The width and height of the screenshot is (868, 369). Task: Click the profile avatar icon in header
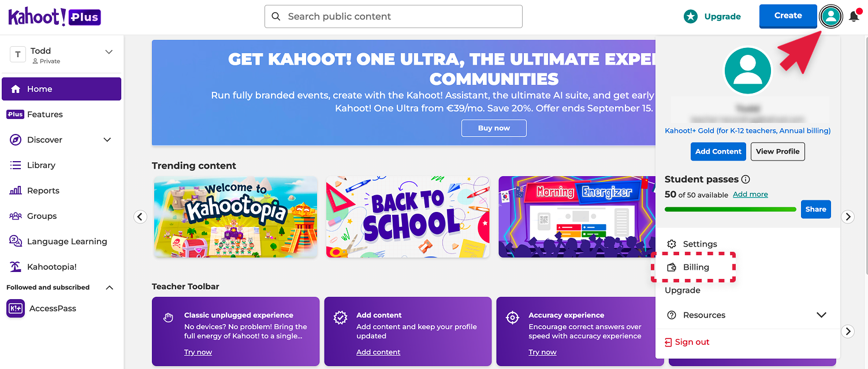(831, 16)
